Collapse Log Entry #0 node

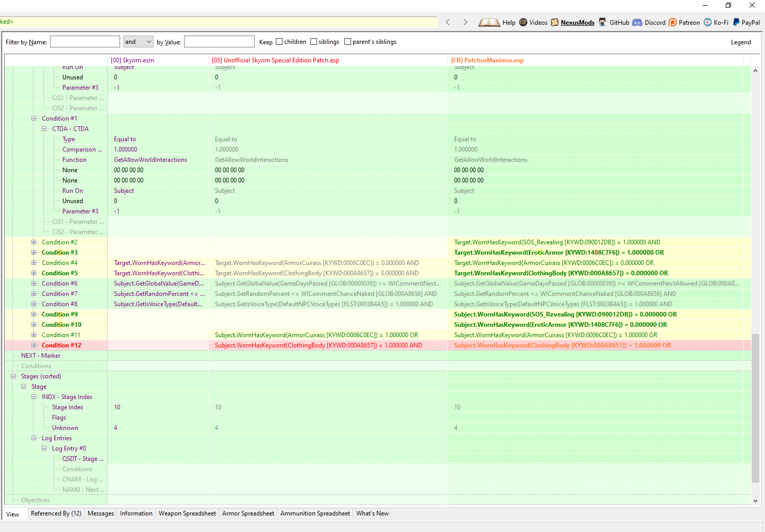[44, 448]
